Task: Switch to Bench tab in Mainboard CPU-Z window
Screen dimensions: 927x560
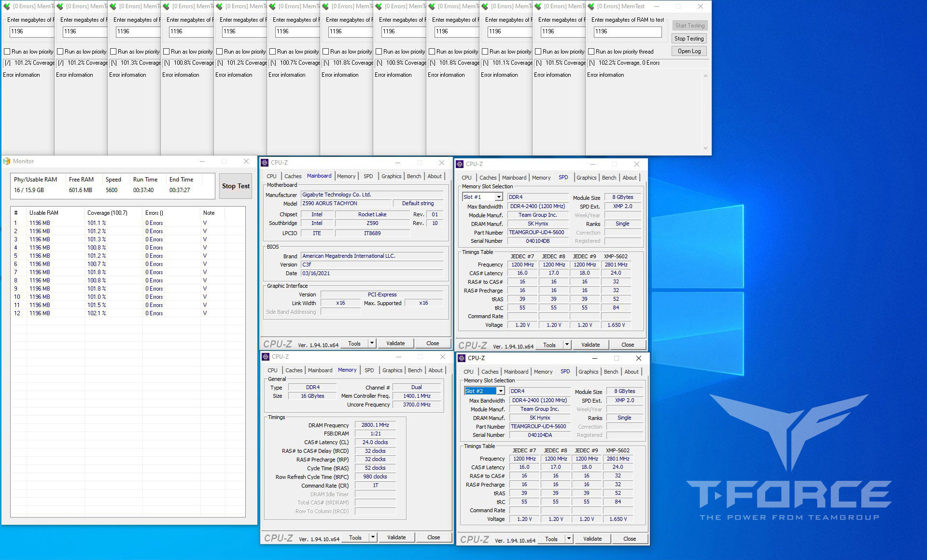Action: [x=414, y=176]
